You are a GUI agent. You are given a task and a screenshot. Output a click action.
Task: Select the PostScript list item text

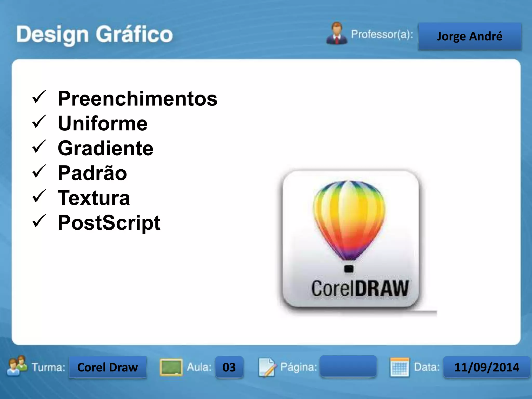pyautogui.click(x=109, y=223)
